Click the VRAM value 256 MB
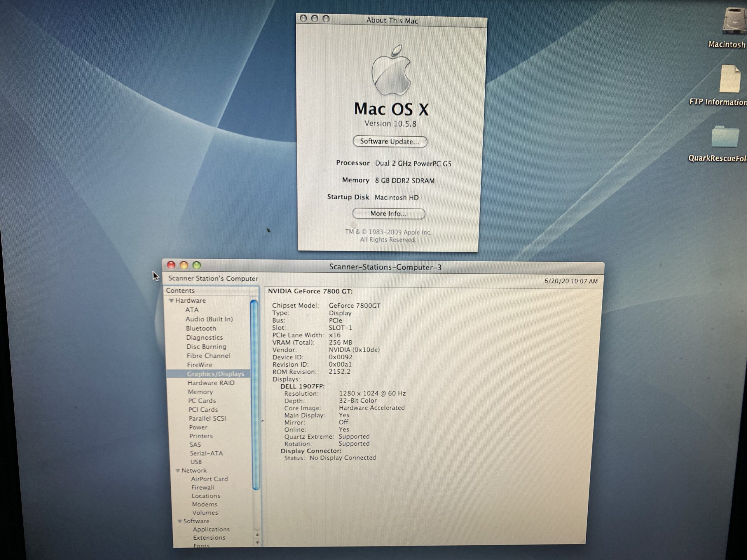The width and height of the screenshot is (747, 560). (341, 342)
